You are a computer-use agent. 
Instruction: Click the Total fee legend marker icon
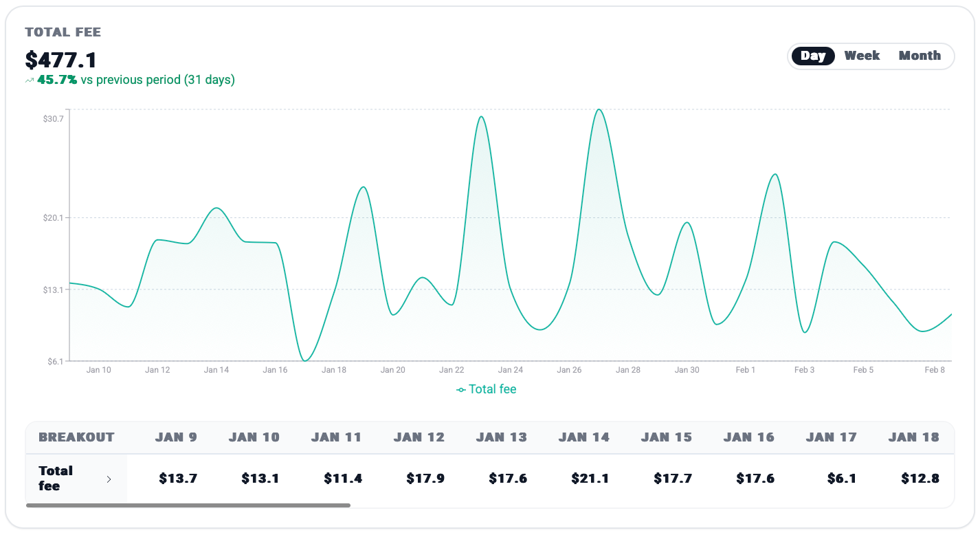[461, 390]
